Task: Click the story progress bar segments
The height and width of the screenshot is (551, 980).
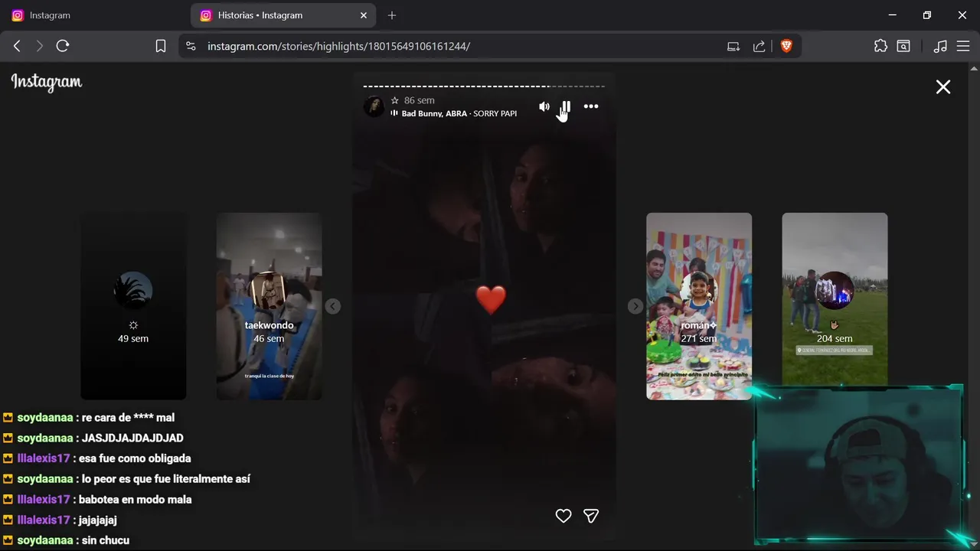Action: (x=484, y=86)
